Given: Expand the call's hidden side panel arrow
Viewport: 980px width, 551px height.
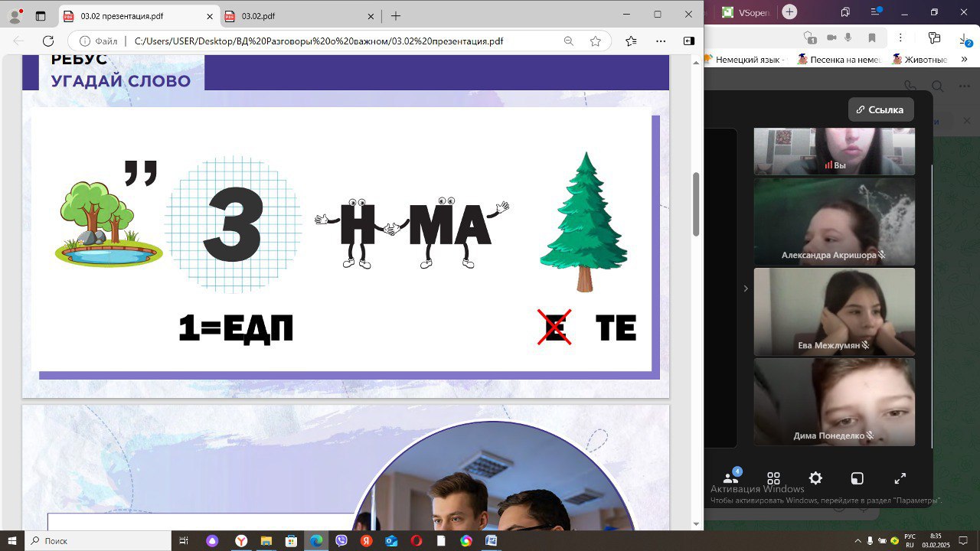Looking at the screenshot, I should click(x=746, y=289).
